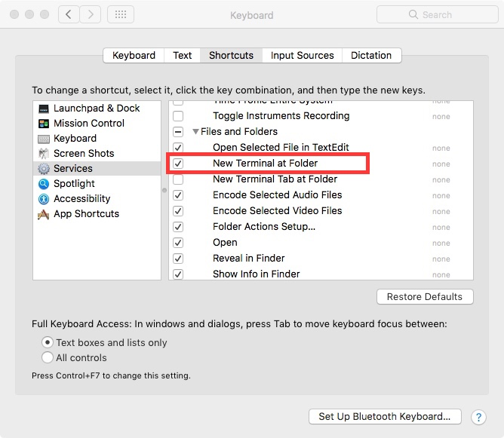Uncheck Encode Selected Audio Files

tap(178, 195)
